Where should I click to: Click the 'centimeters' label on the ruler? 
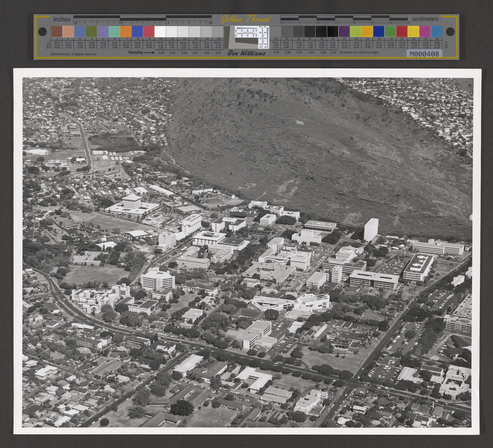pos(425,19)
